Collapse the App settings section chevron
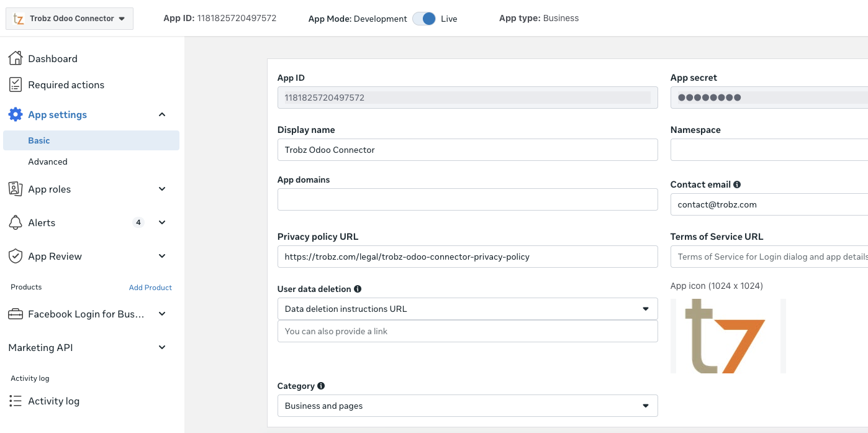868x433 pixels. (162, 114)
